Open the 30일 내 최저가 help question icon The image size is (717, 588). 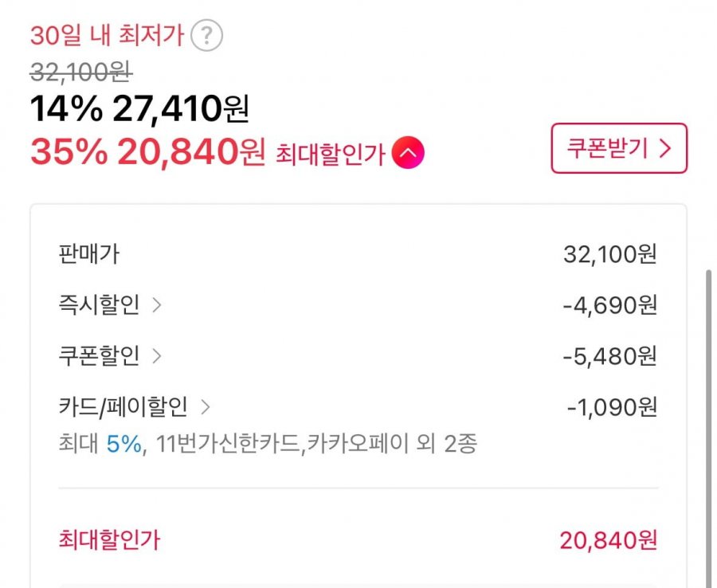pyautogui.click(x=206, y=35)
